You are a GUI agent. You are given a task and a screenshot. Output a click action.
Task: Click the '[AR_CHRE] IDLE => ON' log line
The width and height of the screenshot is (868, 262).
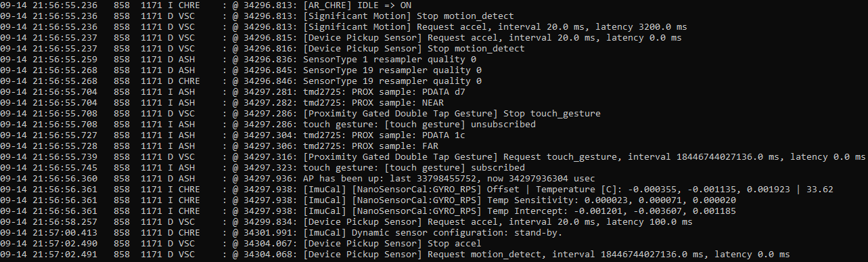206,5
